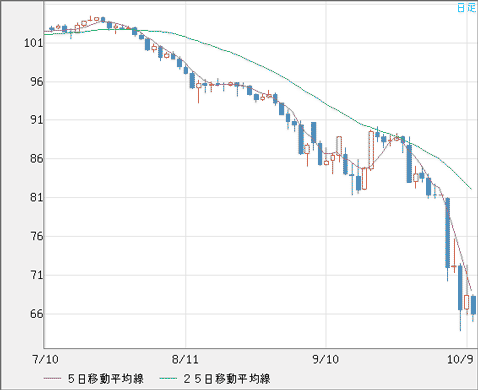
Task: Click the 71 y-axis price label
Action: [x=36, y=275]
